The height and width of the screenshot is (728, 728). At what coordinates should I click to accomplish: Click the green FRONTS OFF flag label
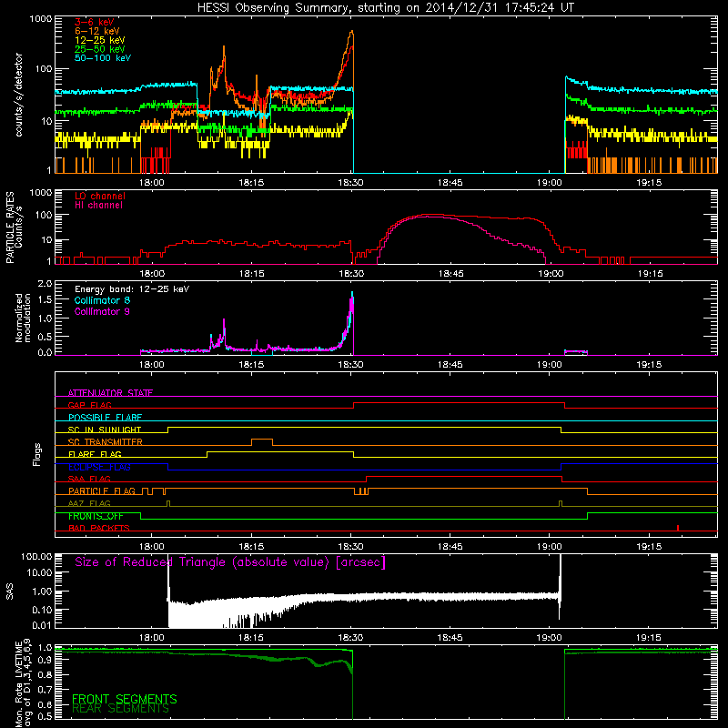tap(96, 516)
